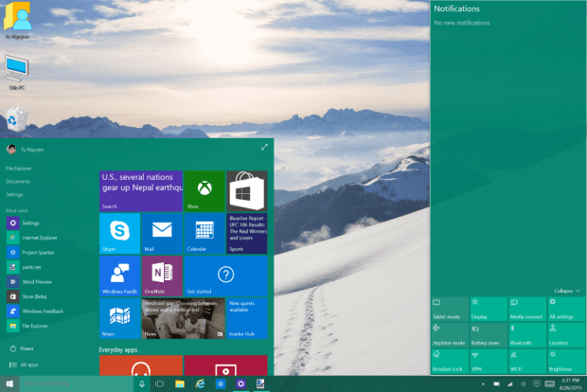Collapse the quick actions panel

coord(567,291)
